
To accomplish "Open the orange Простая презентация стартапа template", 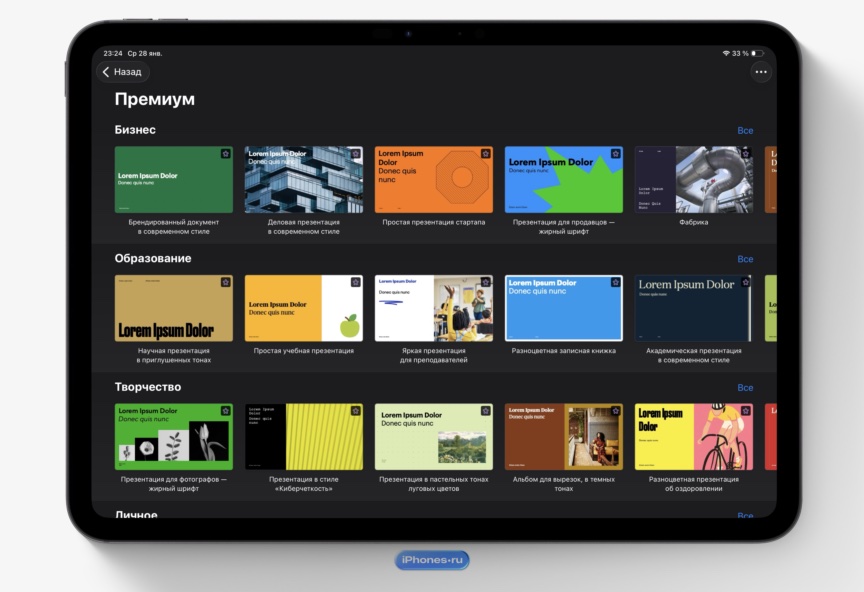I will click(x=434, y=180).
